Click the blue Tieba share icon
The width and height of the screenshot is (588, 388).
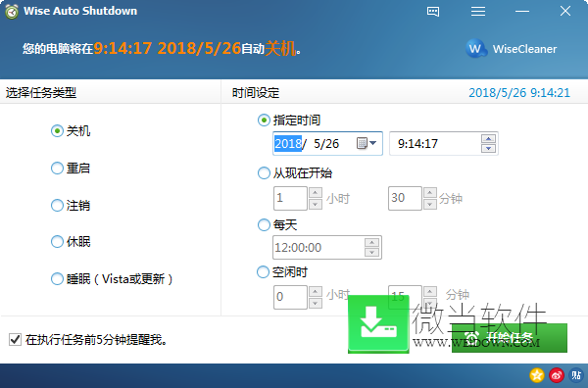[x=576, y=375]
